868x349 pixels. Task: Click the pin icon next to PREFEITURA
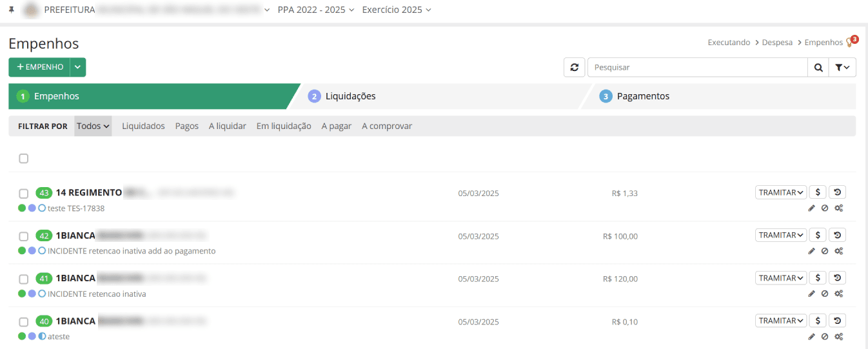tap(12, 10)
